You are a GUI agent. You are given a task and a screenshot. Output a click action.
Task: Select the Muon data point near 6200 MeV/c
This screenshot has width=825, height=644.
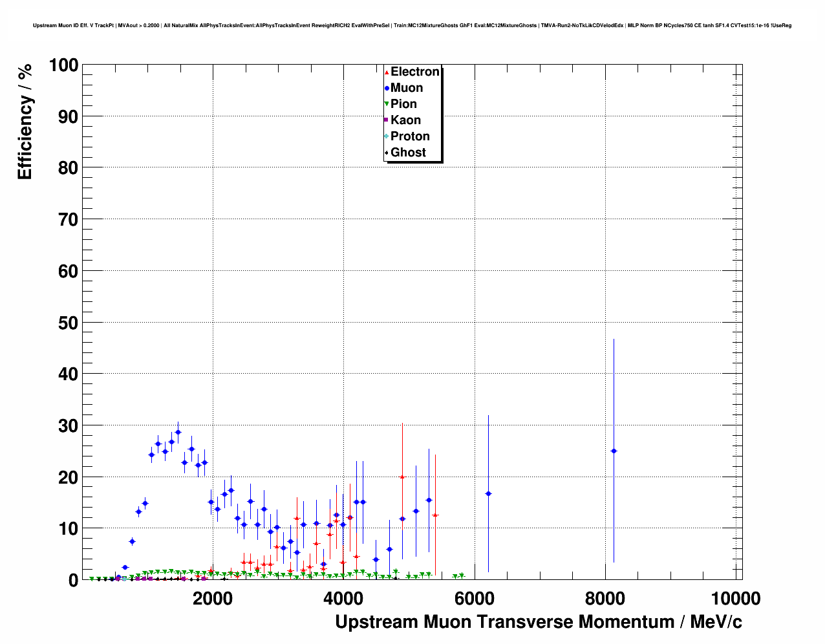pos(488,494)
